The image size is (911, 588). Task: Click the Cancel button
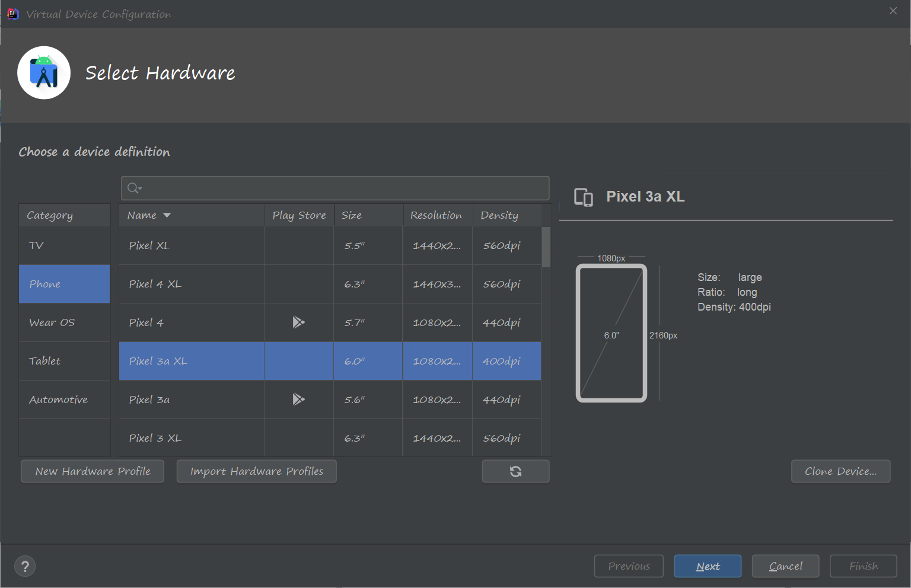click(x=785, y=566)
